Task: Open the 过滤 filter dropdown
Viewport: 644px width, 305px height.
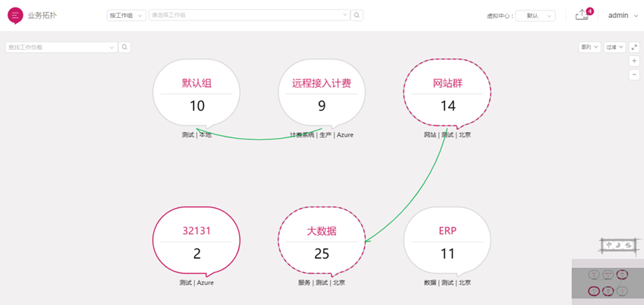Action: point(615,47)
